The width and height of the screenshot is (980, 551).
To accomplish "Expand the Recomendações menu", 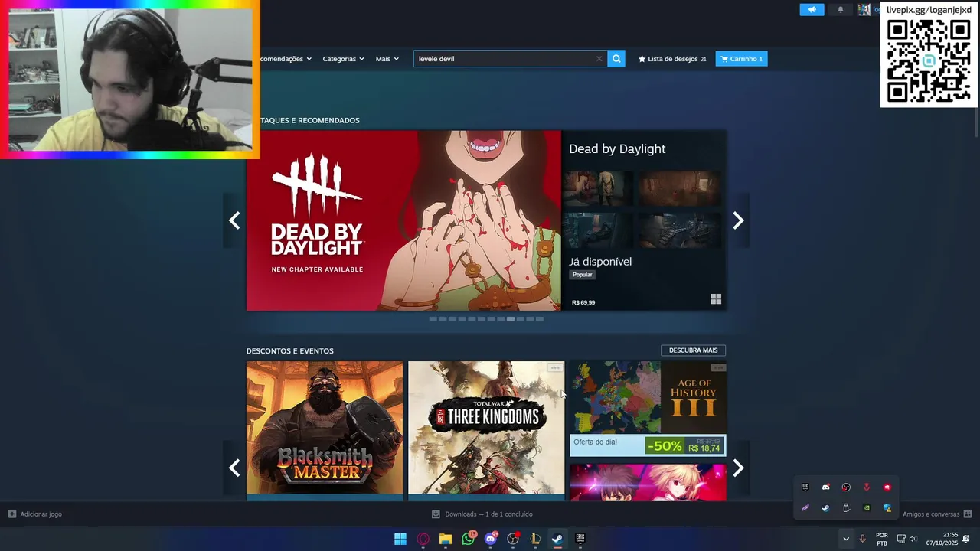I will [286, 59].
